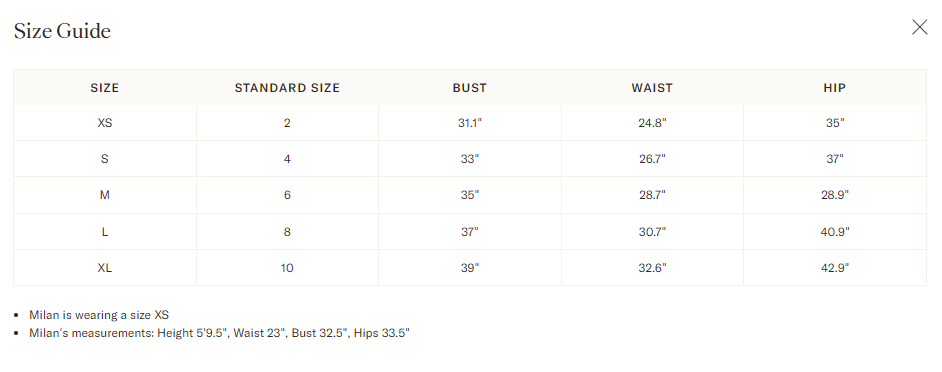Click the BUST column header
Screen dimensions: 942x372
tap(470, 88)
